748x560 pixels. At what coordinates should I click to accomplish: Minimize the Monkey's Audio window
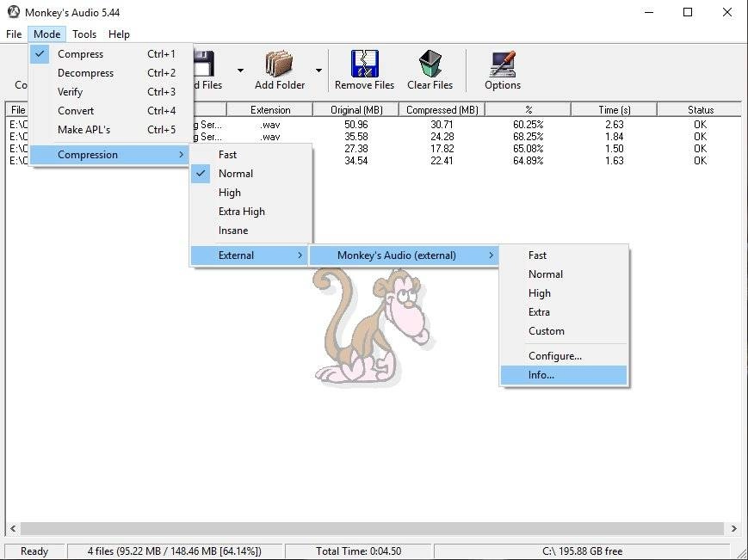[x=649, y=12]
